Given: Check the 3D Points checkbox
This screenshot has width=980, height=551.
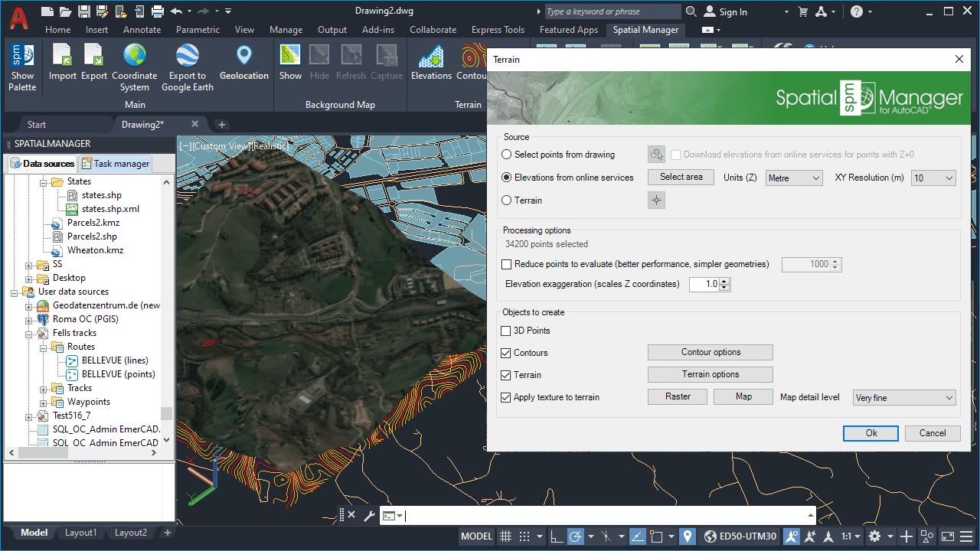Looking at the screenshot, I should point(505,331).
